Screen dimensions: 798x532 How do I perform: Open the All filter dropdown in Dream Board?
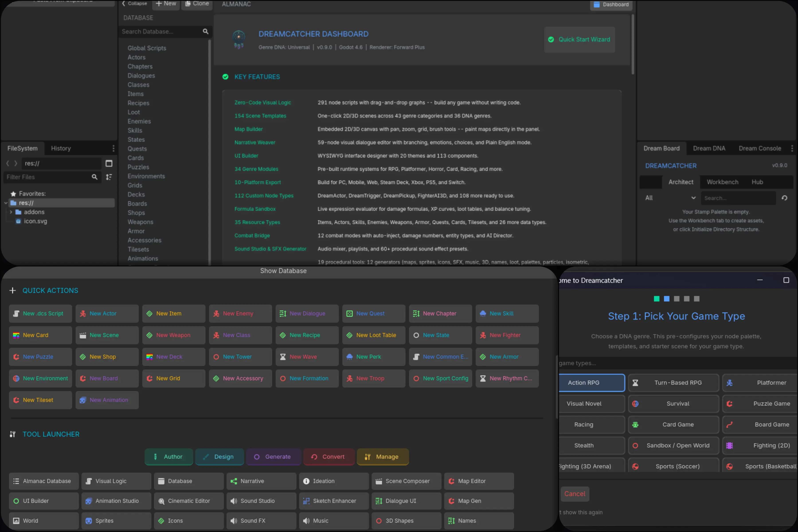tap(670, 198)
